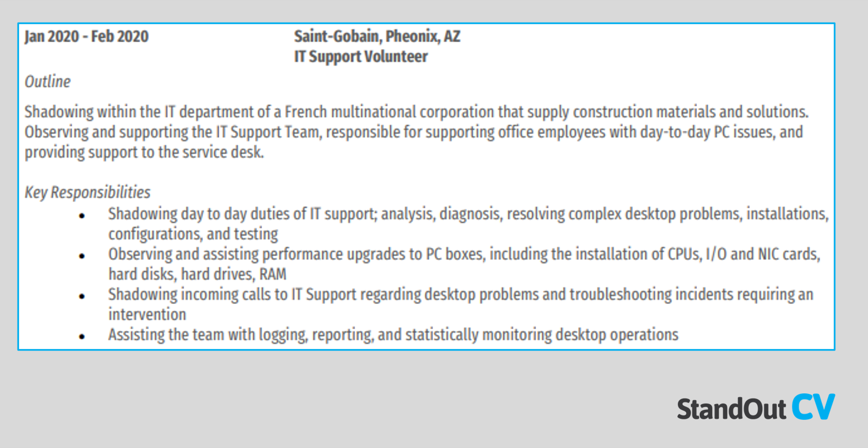Select the 'Jan 2020 - Feb 2020' date range
This screenshot has height=448, width=868.
[x=87, y=37]
